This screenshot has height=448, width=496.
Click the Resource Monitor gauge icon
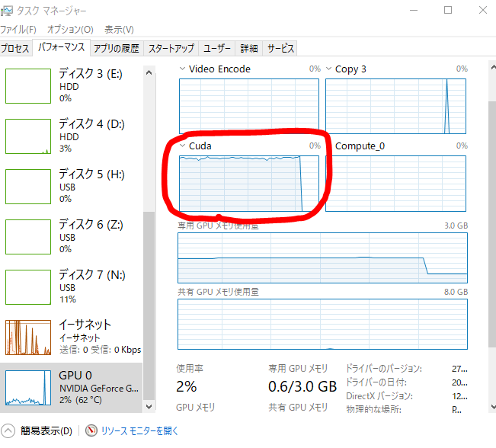pyautogui.click(x=91, y=430)
